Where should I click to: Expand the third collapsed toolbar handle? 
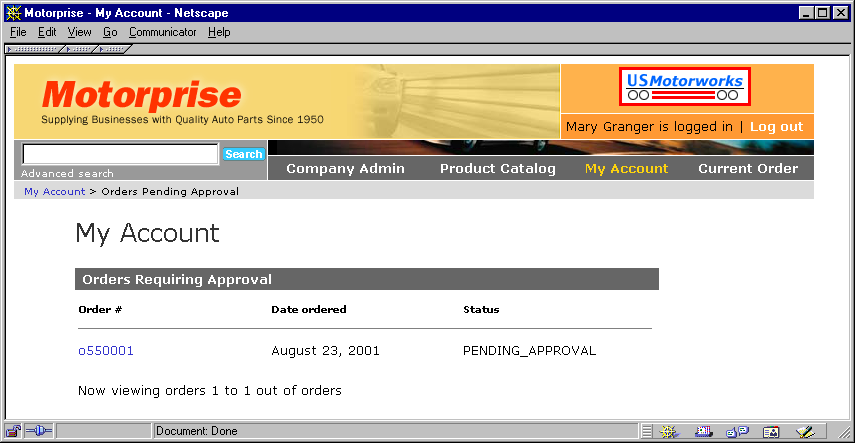coord(113,50)
